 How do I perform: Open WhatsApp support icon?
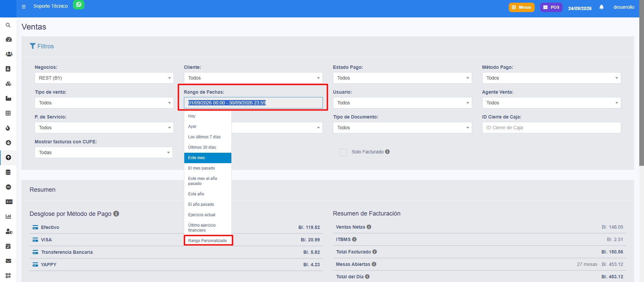pyautogui.click(x=79, y=5)
